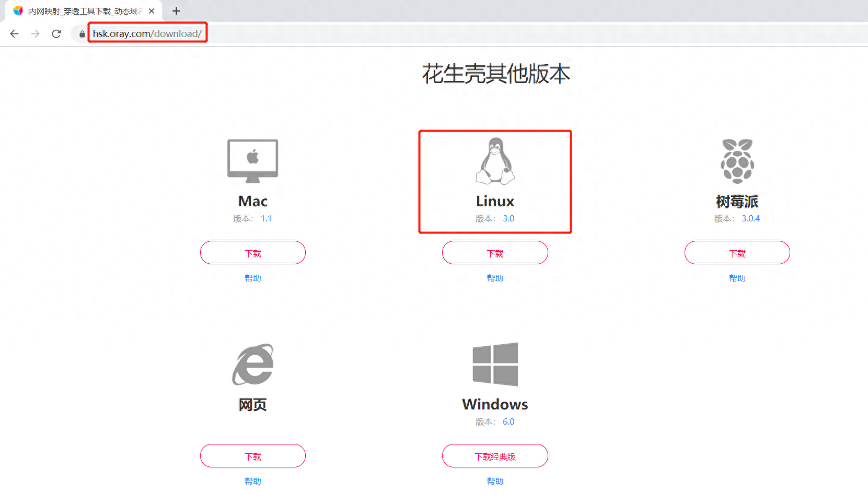Open 帮助 link under 网页
This screenshot has width=868, height=504.
[x=253, y=482]
